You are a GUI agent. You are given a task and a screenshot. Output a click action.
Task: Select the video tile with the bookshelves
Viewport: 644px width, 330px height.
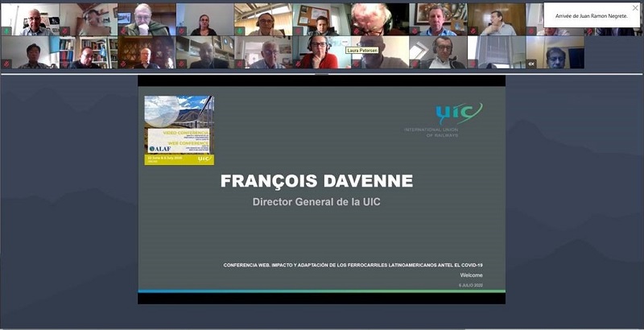(x=89, y=52)
